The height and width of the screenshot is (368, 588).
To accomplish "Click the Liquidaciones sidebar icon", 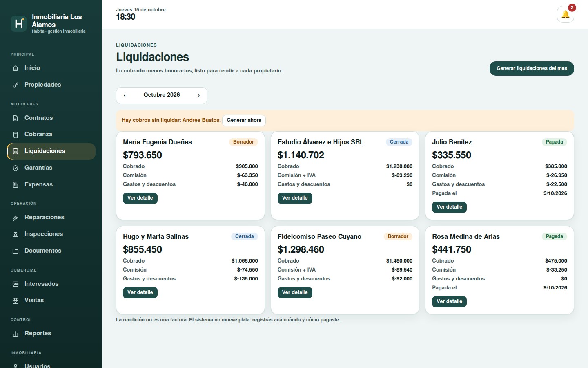I will (x=16, y=151).
